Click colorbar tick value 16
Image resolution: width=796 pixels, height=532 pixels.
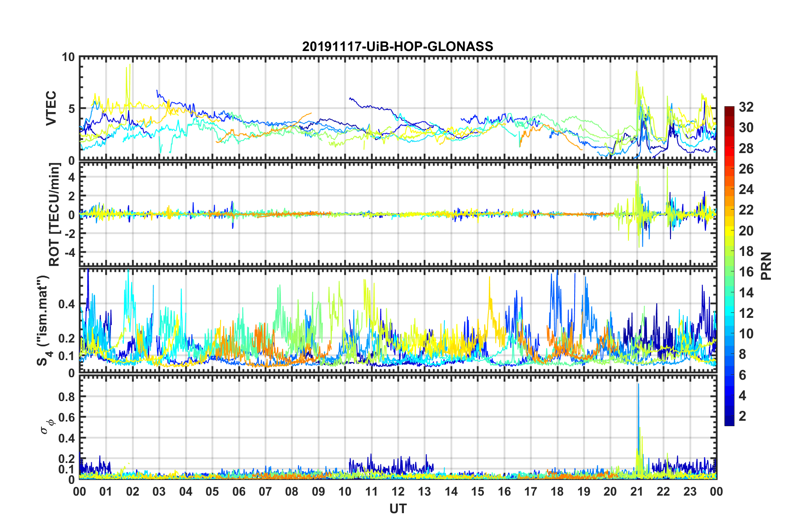(746, 272)
